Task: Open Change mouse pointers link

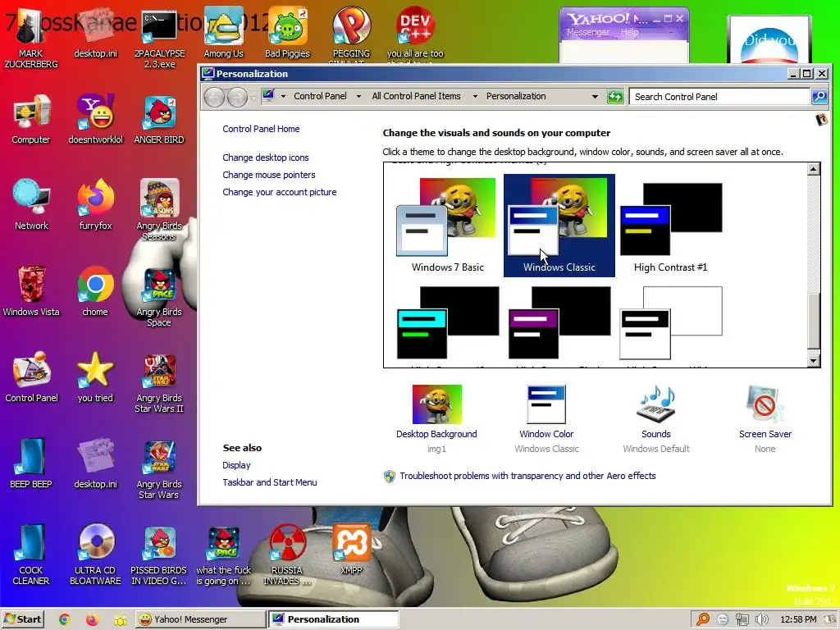Action: [x=269, y=175]
